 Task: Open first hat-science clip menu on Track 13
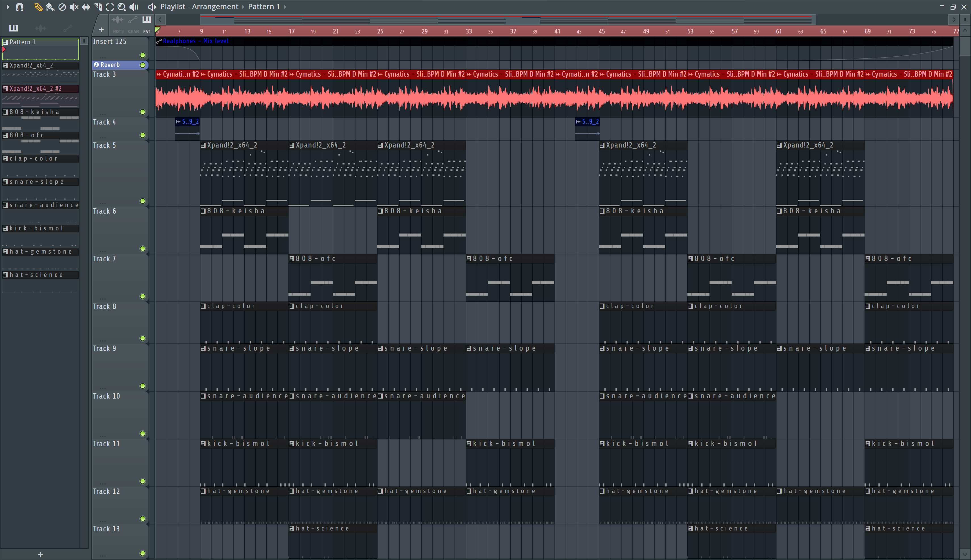tap(292, 529)
